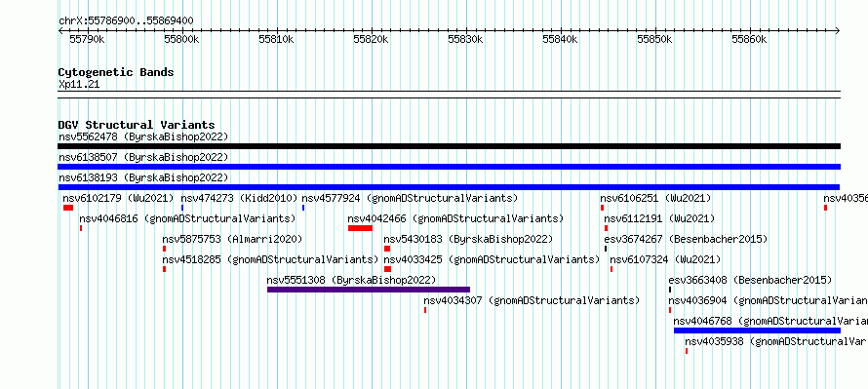The image size is (868, 389).
Task: Click the chrX:55786900..55869400 region label
Action: pos(126,21)
